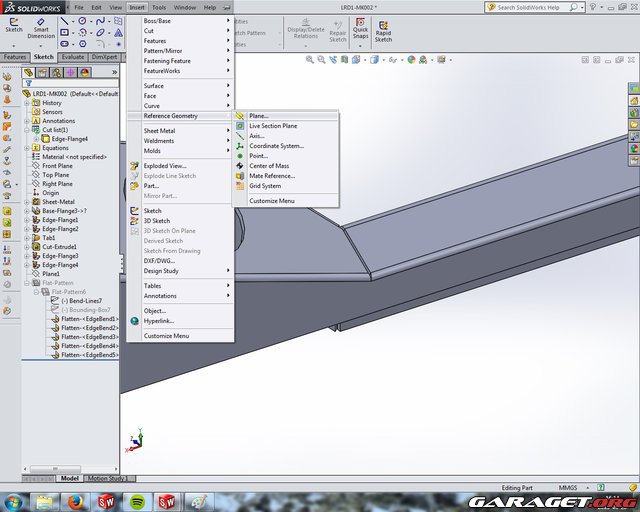Open the Quick Snaps dropdown arrow
The width and height of the screenshot is (640, 512).
click(x=360, y=44)
